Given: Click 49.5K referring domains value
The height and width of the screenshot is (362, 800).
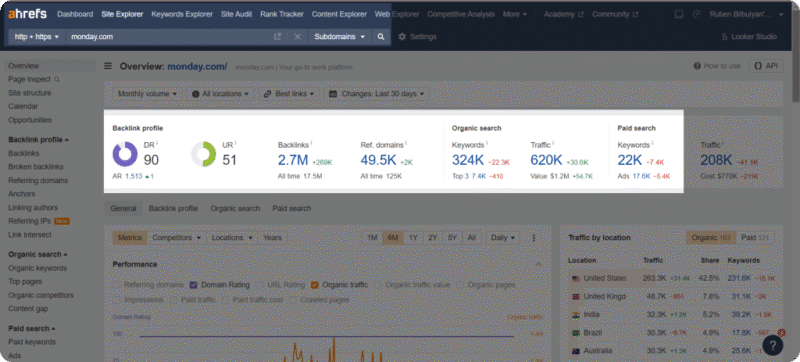Looking at the screenshot, I should (378, 160).
